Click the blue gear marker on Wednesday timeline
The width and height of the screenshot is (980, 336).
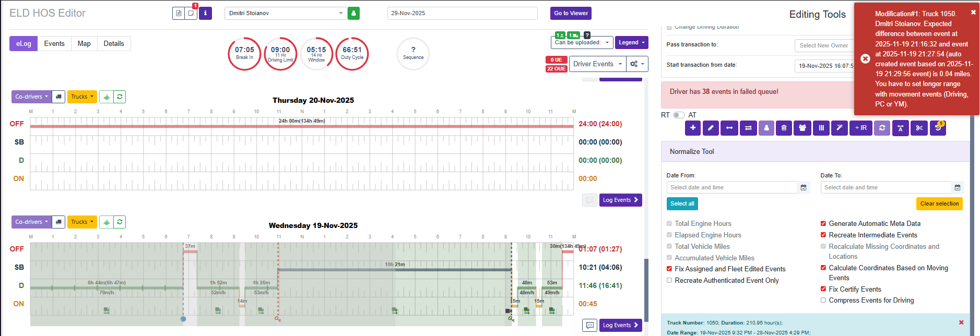click(183, 319)
